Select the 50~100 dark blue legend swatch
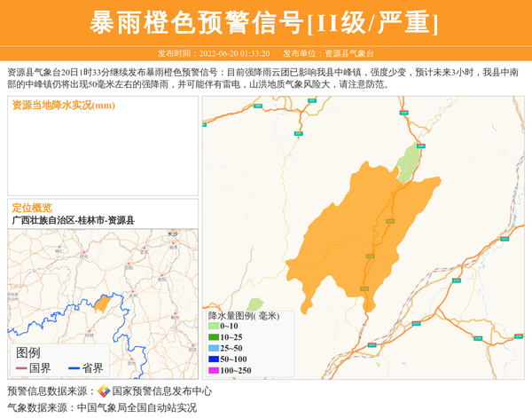 [x=213, y=359]
